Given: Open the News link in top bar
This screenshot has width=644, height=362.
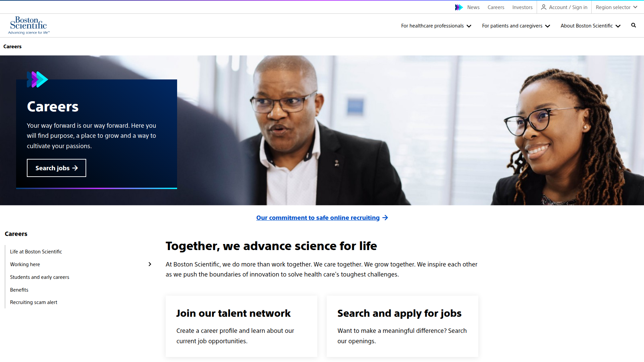Looking at the screenshot, I should pos(473,7).
